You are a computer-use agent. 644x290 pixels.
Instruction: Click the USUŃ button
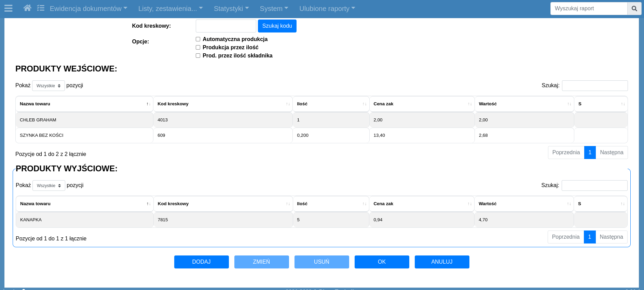[322, 262]
